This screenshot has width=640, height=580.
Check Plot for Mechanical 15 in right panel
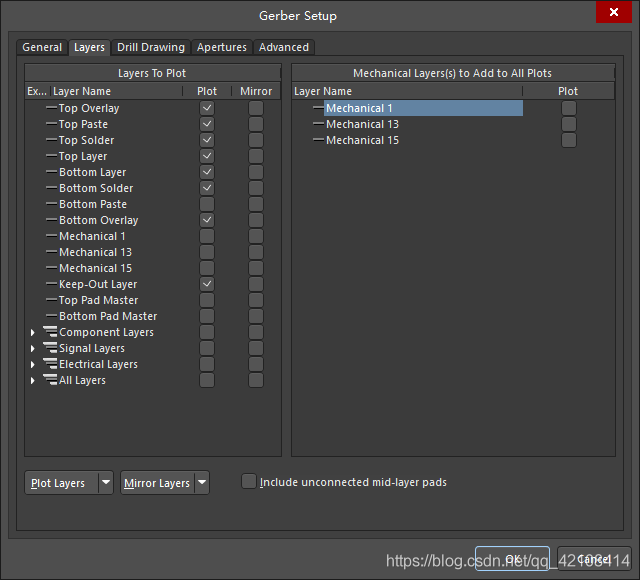[x=569, y=140]
